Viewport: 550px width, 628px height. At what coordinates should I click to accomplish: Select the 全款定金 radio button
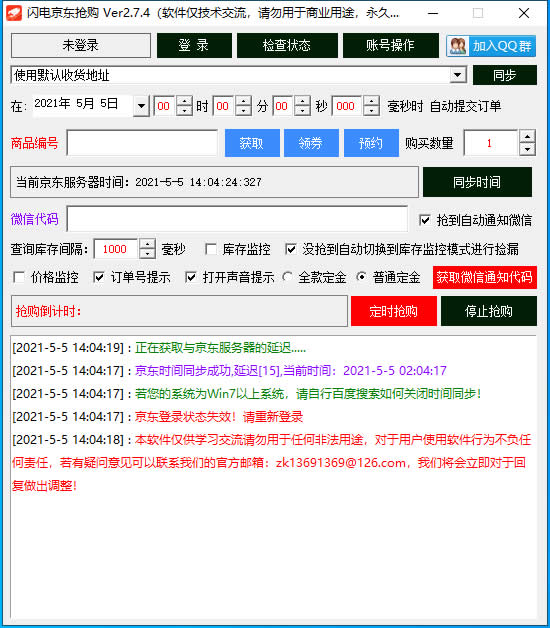click(x=287, y=277)
